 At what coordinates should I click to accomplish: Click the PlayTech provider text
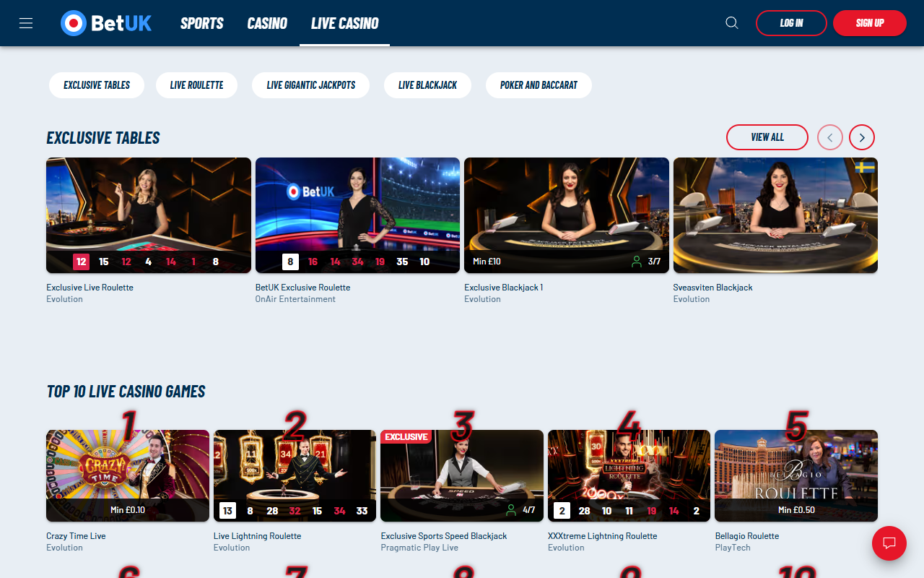pos(732,548)
